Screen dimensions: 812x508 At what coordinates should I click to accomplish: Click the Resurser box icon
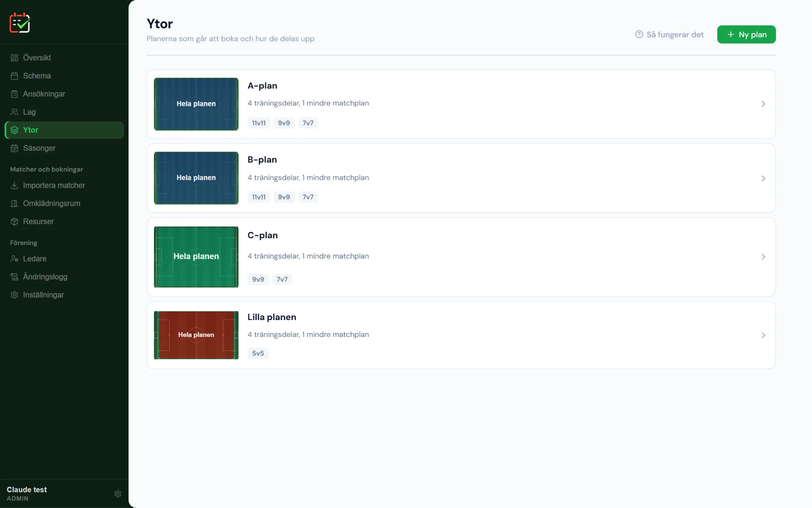tap(14, 221)
